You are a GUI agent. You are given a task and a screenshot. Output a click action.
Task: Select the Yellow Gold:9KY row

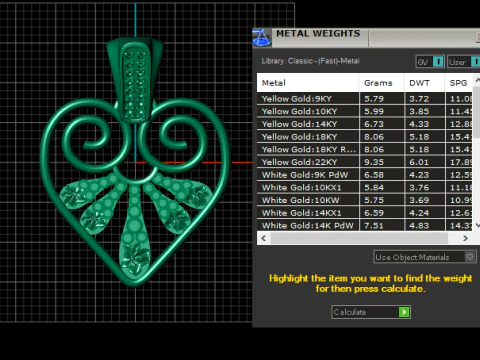[x=365, y=99]
